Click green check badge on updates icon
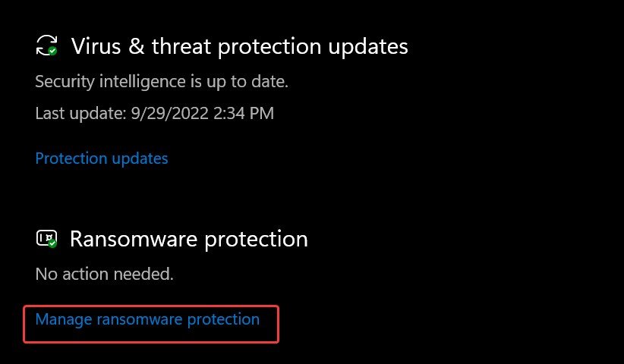The width and height of the screenshot is (624, 364). (x=52, y=51)
